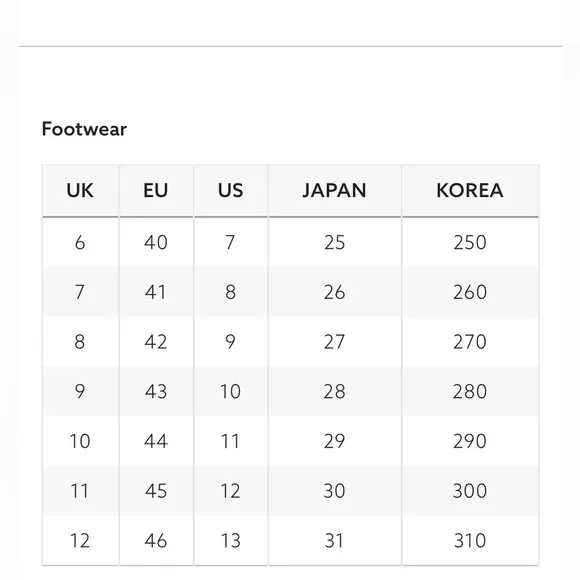Click the Japan size 26 cell

(335, 292)
